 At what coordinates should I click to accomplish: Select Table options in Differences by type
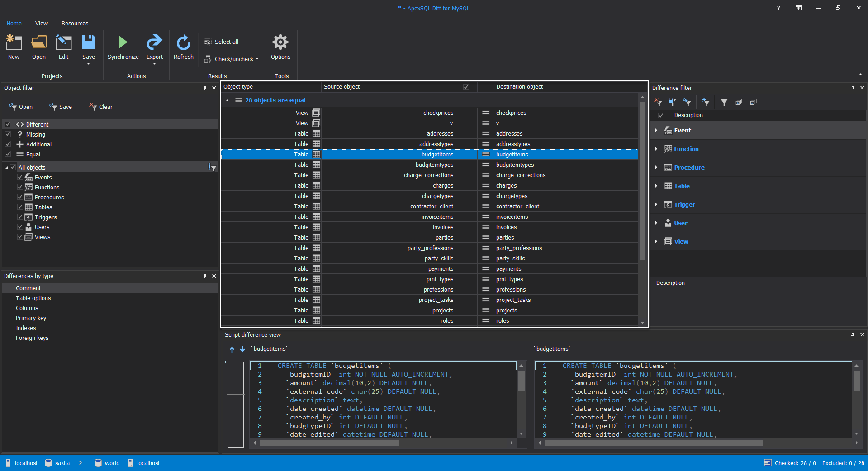[x=110, y=298]
